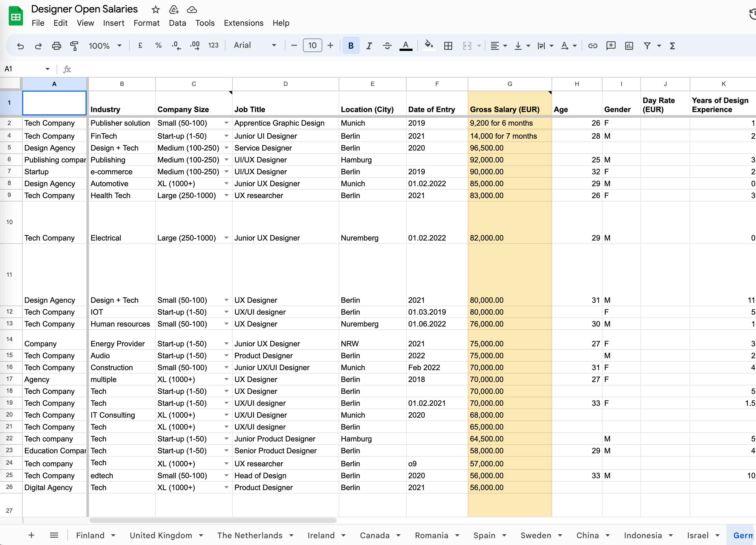Viewport: 756px width, 545px height.
Task: Click the Print icon
Action: 56,46
